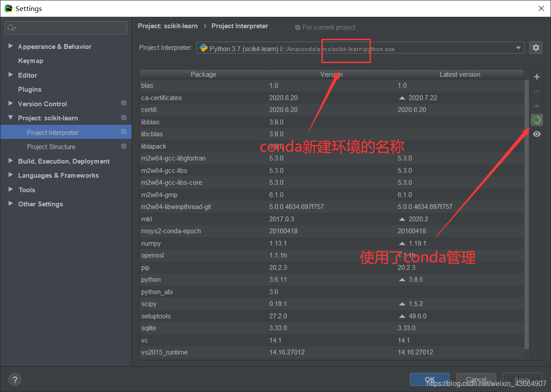The image size is (551, 392).
Task: Select the python_abi package row
Action: point(332,292)
